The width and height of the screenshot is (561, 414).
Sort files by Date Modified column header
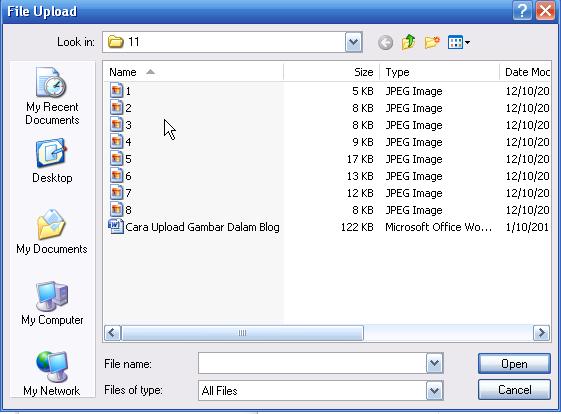click(x=525, y=72)
